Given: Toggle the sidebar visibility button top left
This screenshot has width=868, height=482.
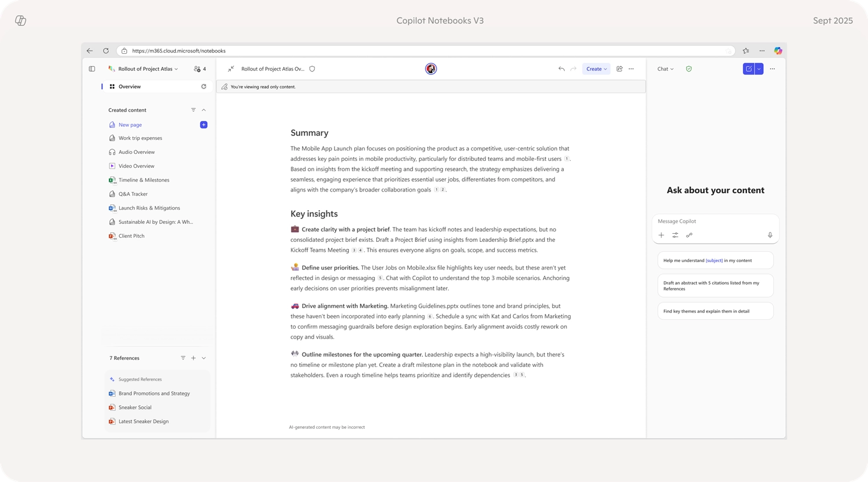Looking at the screenshot, I should (x=92, y=68).
